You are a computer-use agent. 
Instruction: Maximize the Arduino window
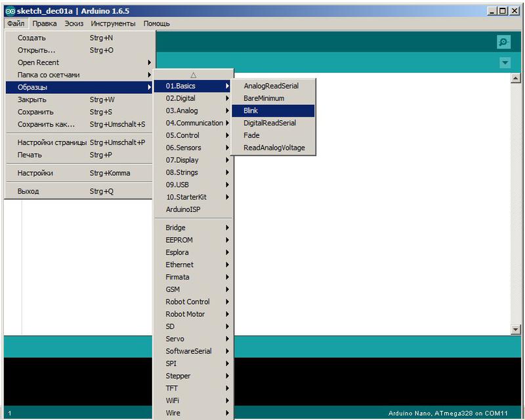click(x=503, y=11)
